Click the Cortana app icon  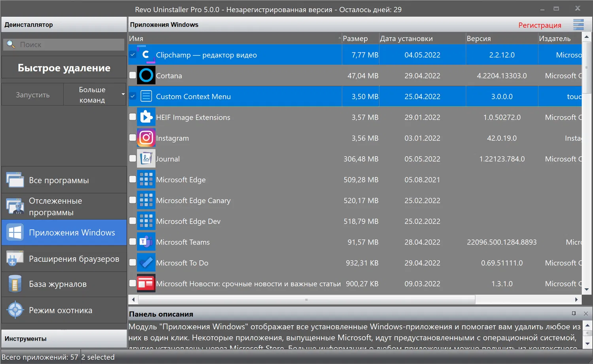[x=146, y=75]
